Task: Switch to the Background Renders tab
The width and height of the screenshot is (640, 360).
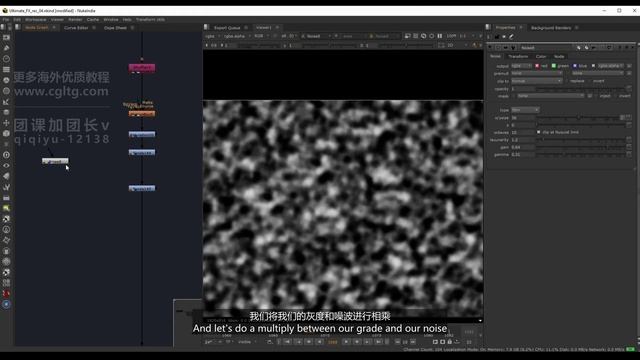Action: 551,28
